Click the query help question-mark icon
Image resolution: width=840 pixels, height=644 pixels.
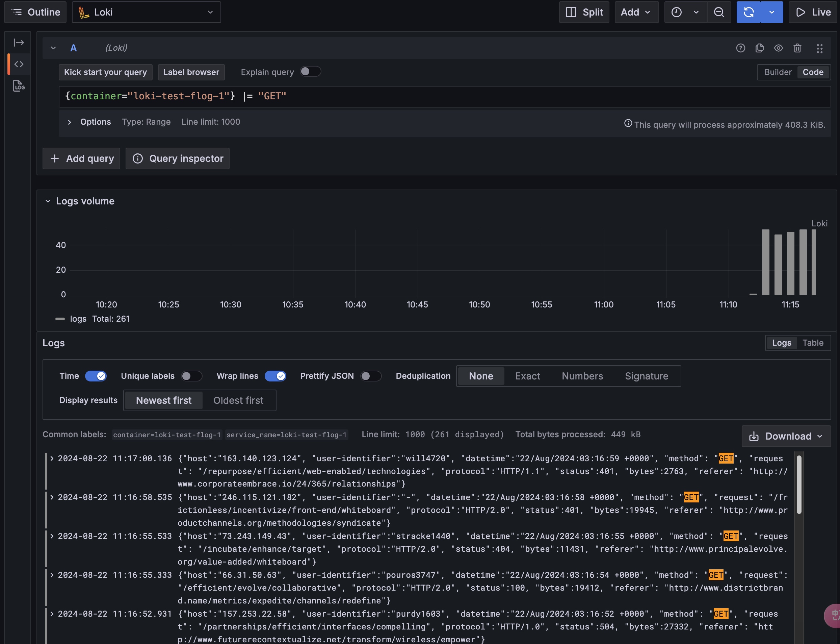(740, 48)
